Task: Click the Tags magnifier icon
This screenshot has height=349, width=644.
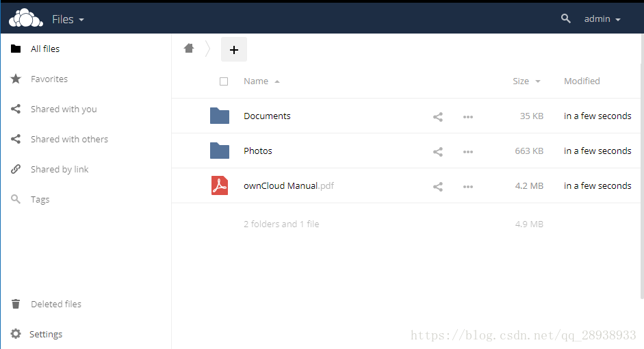Action: pos(16,199)
